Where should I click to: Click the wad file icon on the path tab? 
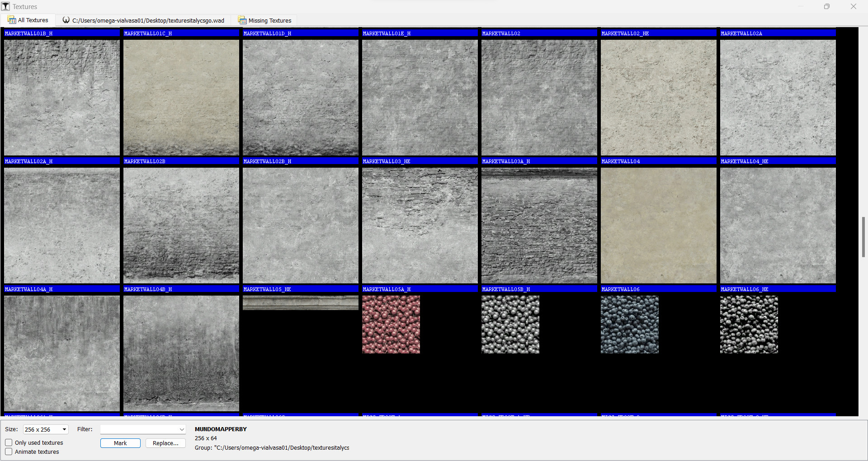[66, 20]
